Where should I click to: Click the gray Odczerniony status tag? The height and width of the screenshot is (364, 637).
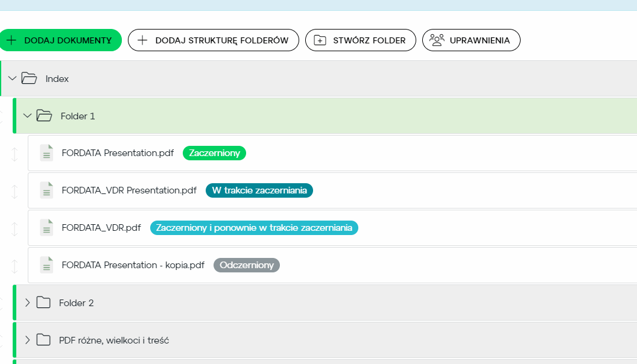(x=247, y=265)
